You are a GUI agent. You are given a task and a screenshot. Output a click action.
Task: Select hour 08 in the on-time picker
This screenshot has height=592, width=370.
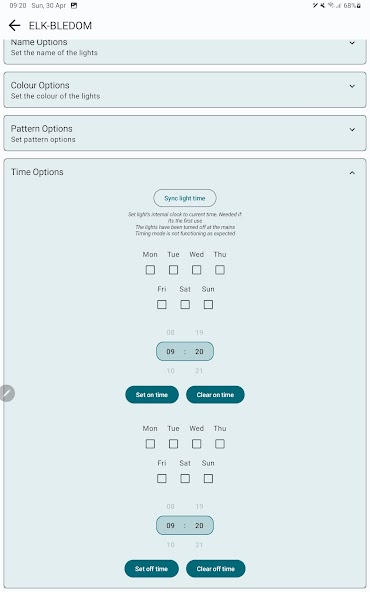click(x=170, y=333)
